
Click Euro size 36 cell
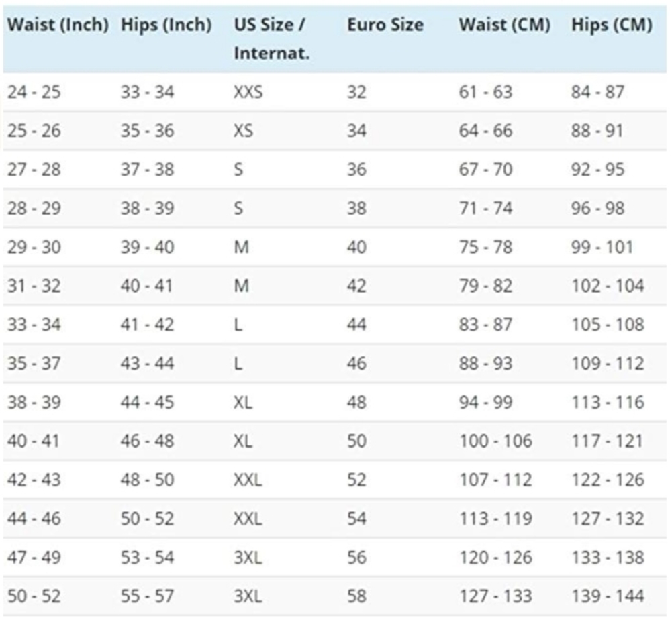356,170
